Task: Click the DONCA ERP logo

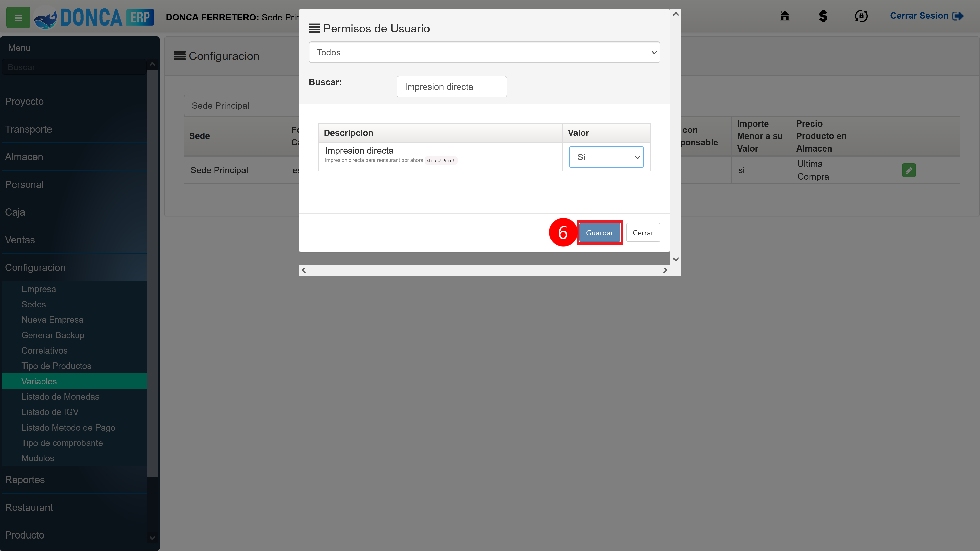Action: pyautogui.click(x=94, y=18)
